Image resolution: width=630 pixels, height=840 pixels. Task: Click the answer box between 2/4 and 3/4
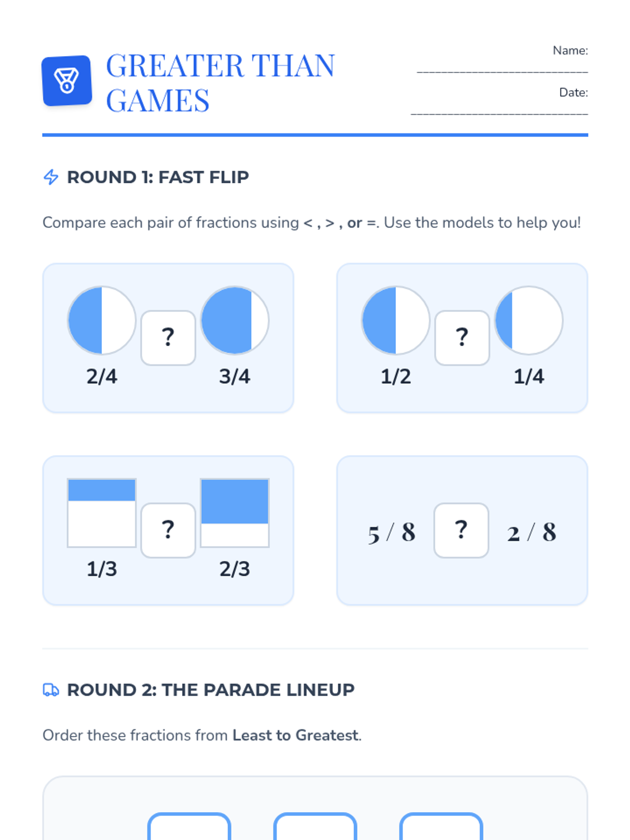point(168,338)
